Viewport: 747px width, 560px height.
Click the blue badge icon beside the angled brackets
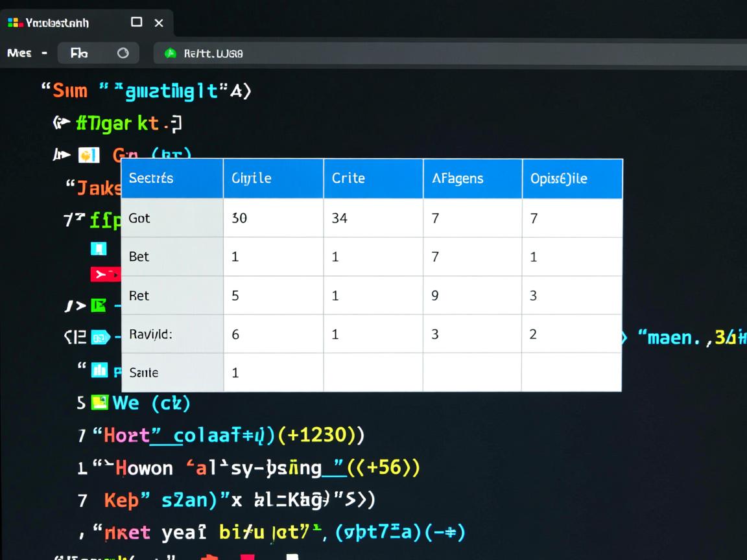pos(101,337)
